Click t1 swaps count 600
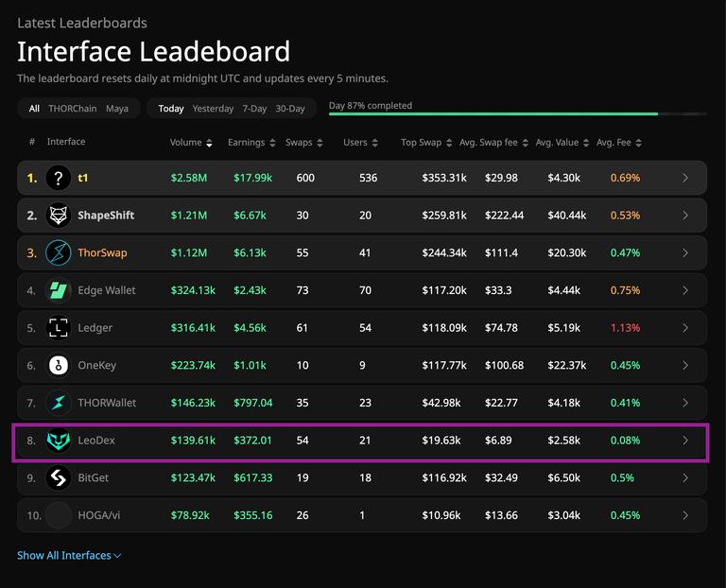The width and height of the screenshot is (726, 588). (305, 178)
